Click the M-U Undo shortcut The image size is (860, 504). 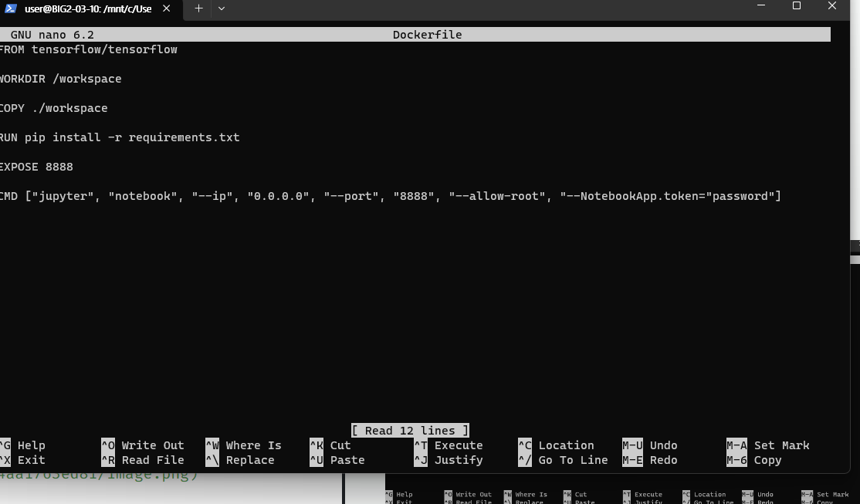click(x=649, y=445)
